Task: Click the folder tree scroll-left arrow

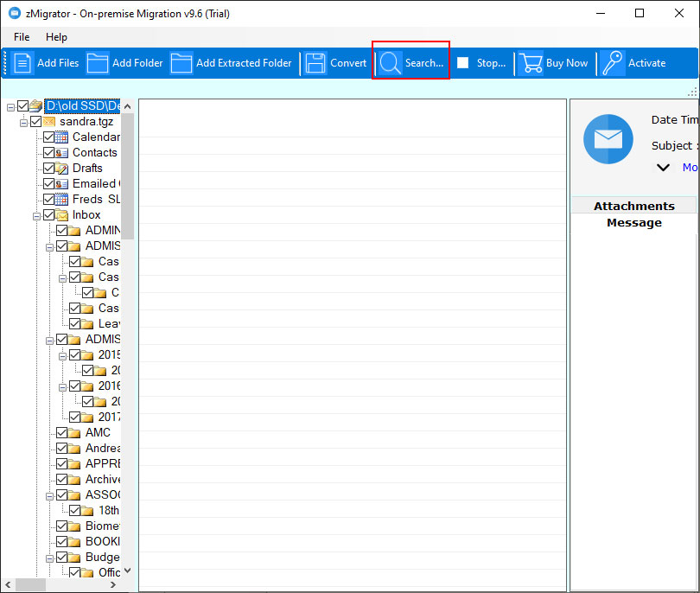Action: 8,584
